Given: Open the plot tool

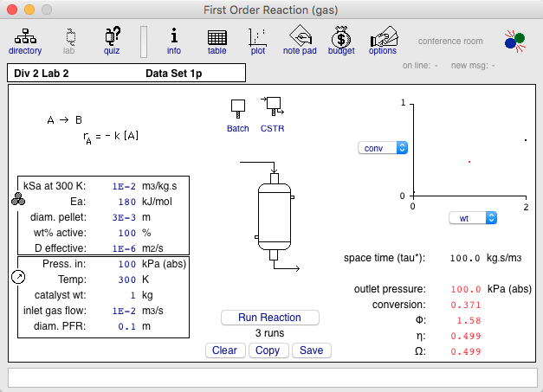Looking at the screenshot, I should pyautogui.click(x=258, y=42).
